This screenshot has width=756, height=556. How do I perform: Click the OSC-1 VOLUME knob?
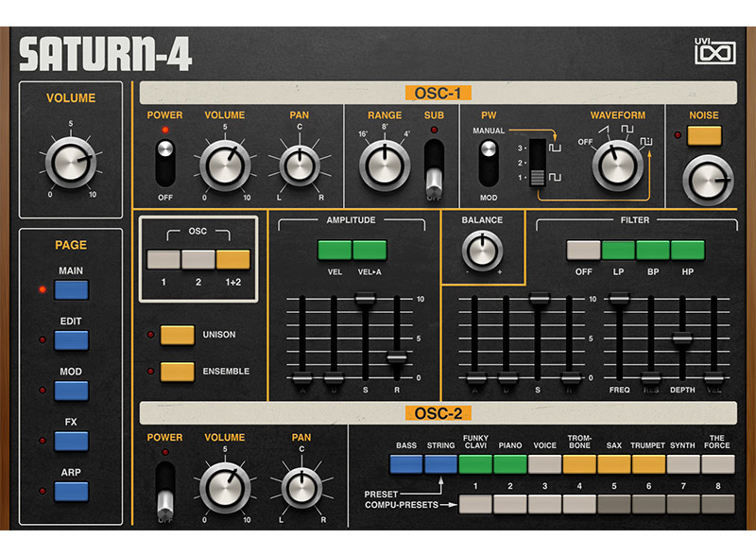[x=225, y=165]
